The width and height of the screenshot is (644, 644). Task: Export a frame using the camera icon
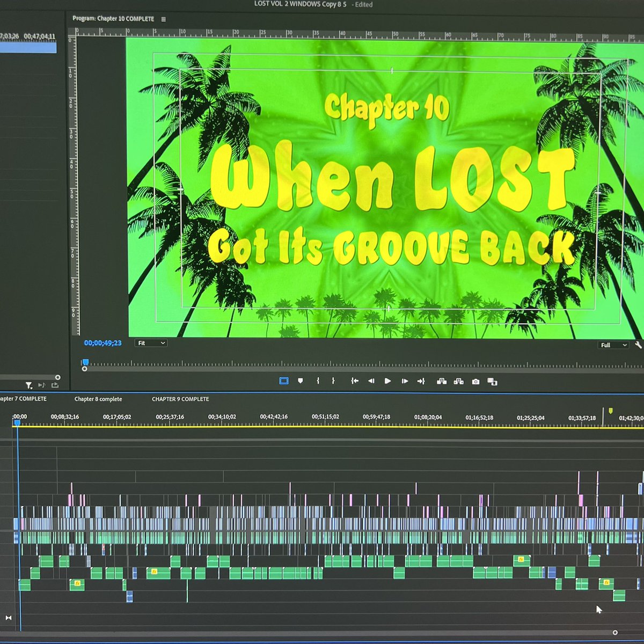point(475,382)
